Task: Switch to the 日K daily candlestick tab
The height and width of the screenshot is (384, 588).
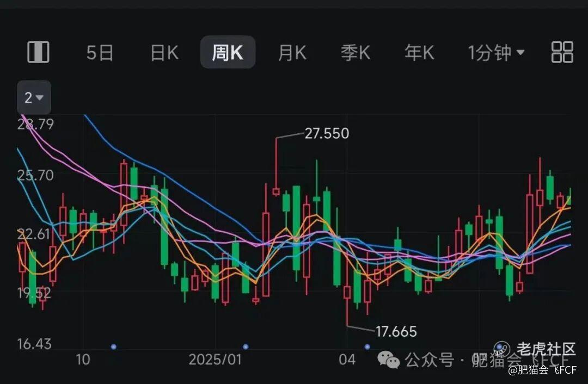Action: 164,52
